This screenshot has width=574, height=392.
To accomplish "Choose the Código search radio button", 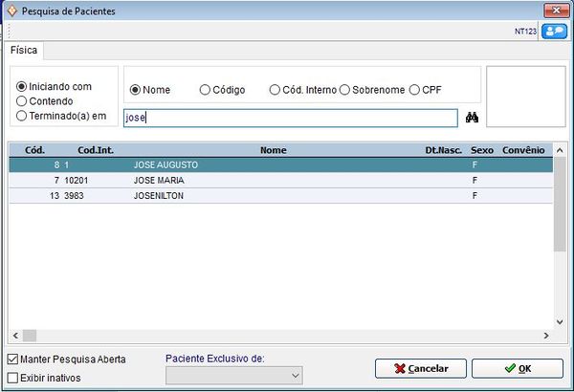I will [205, 90].
